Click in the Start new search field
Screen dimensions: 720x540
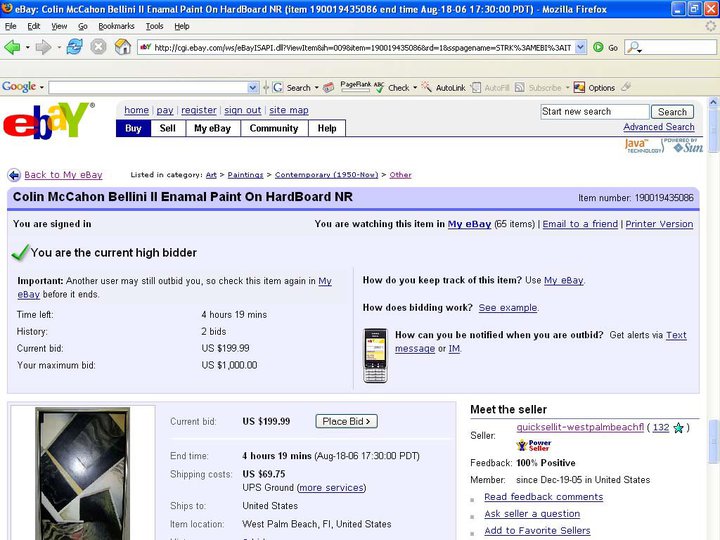595,112
